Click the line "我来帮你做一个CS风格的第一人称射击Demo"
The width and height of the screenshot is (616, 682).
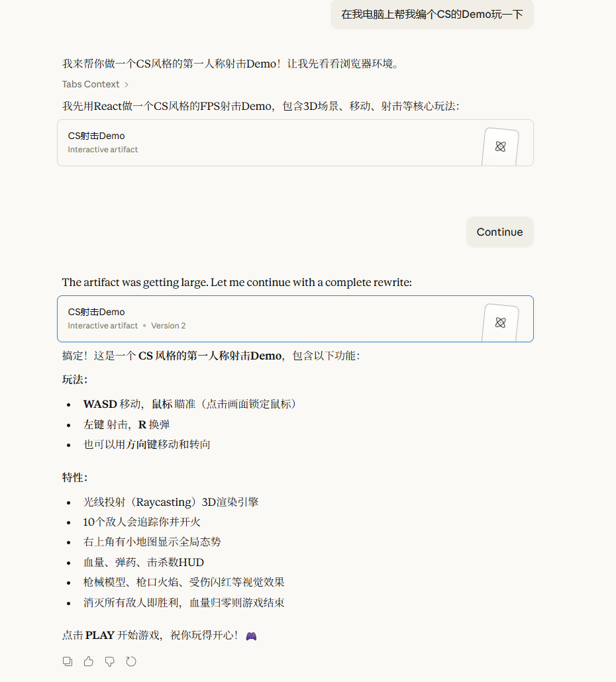click(x=231, y=64)
